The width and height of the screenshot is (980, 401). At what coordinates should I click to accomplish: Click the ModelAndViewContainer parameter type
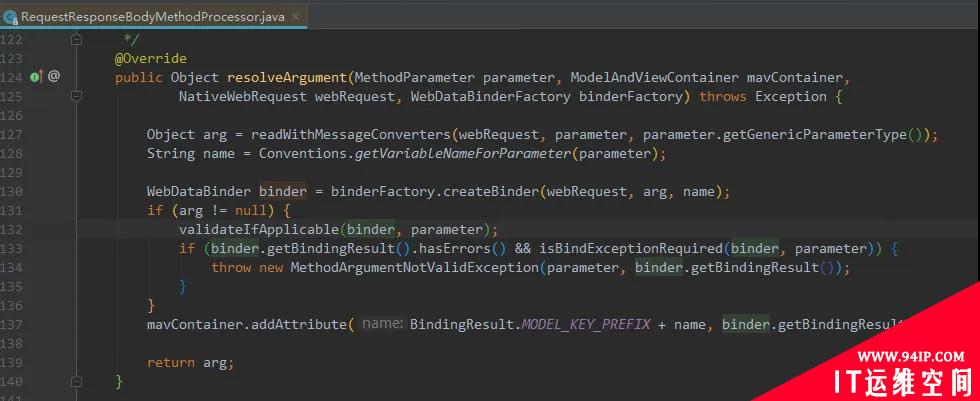coord(654,77)
